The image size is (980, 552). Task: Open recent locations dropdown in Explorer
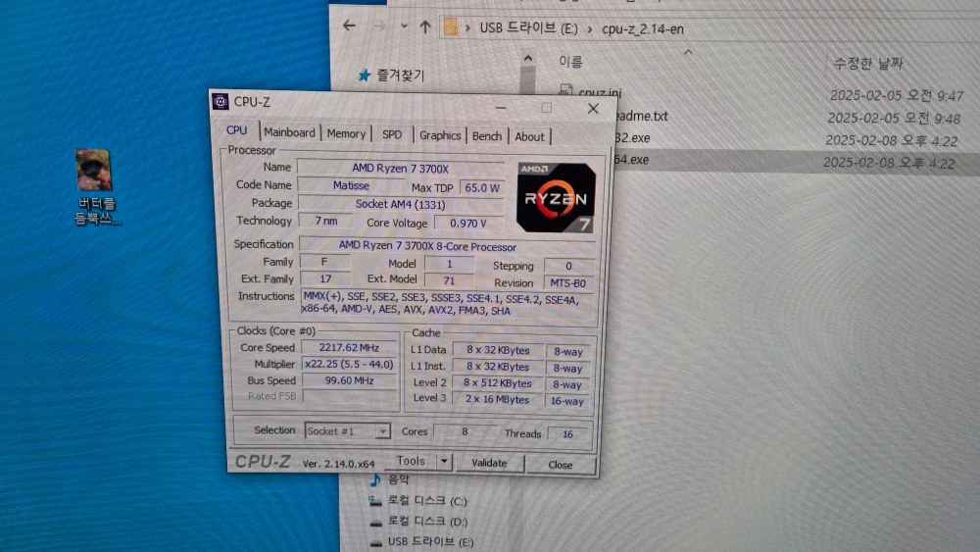404,26
